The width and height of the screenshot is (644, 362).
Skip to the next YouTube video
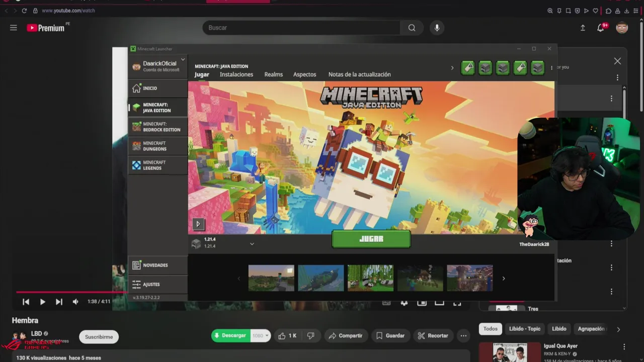click(59, 302)
